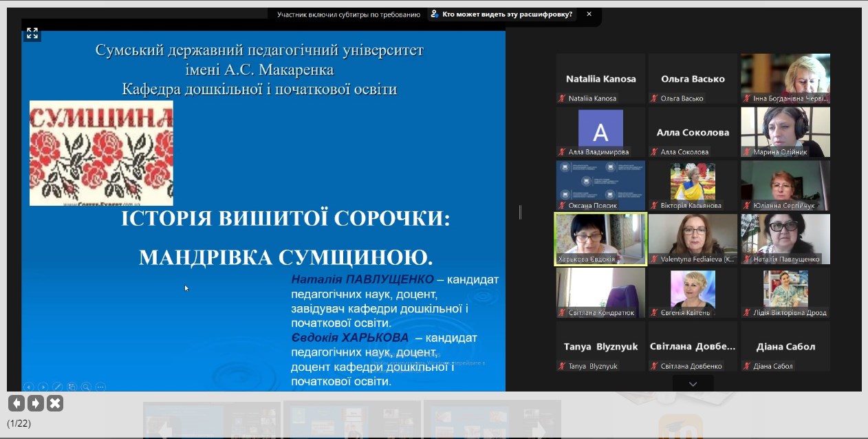Click the (1/22) image counter
The height and width of the screenshot is (439, 868).
tap(19, 423)
